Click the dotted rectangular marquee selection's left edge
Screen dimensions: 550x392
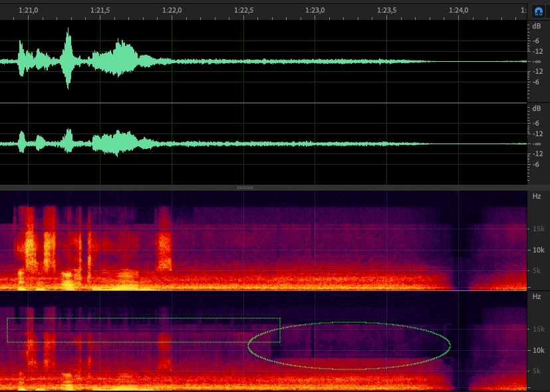click(7, 330)
